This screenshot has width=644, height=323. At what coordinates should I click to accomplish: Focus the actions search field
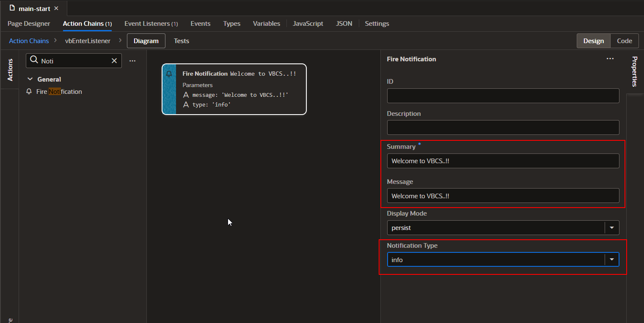pos(74,61)
